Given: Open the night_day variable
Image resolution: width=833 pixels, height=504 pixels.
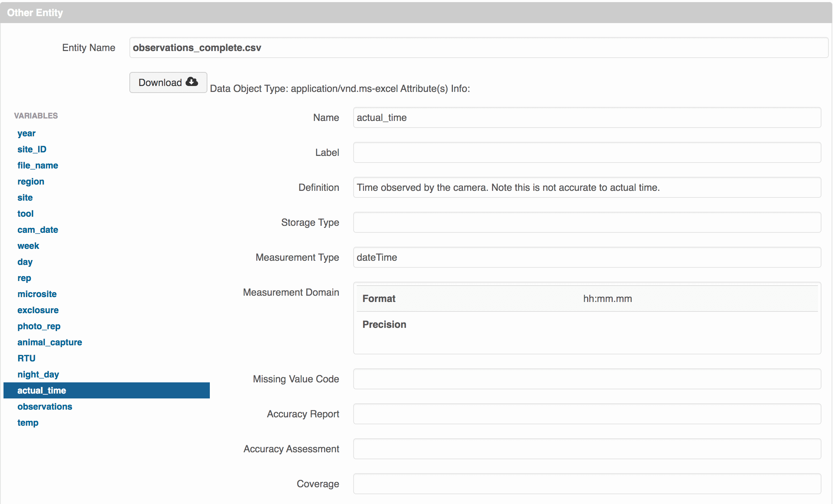Looking at the screenshot, I should pos(38,374).
